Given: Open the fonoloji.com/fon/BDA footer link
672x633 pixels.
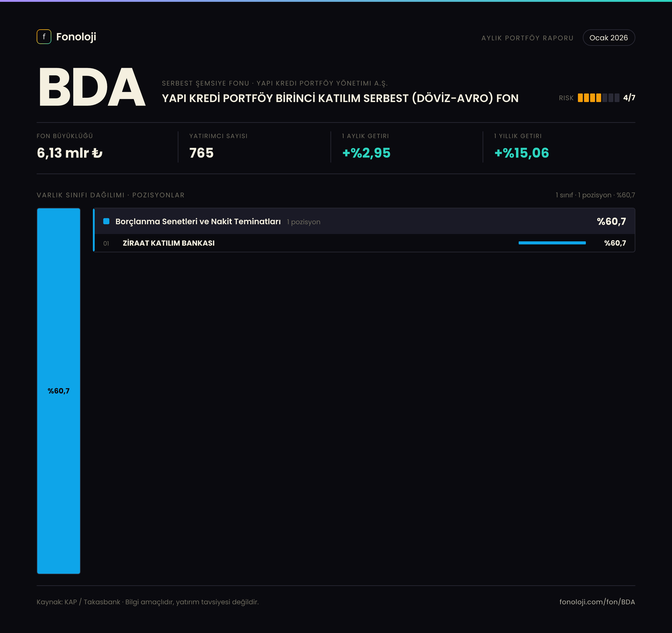Looking at the screenshot, I should [x=597, y=602].
